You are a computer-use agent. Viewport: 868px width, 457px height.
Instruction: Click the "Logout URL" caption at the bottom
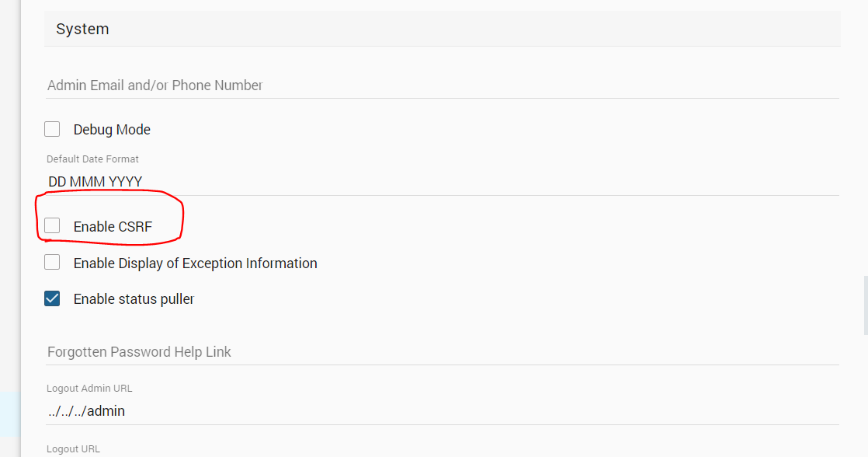pyautogui.click(x=73, y=448)
